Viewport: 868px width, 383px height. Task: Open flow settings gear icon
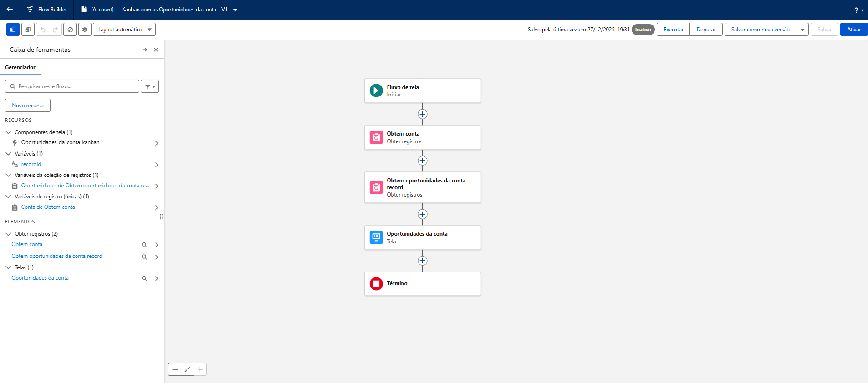pyautogui.click(x=85, y=30)
